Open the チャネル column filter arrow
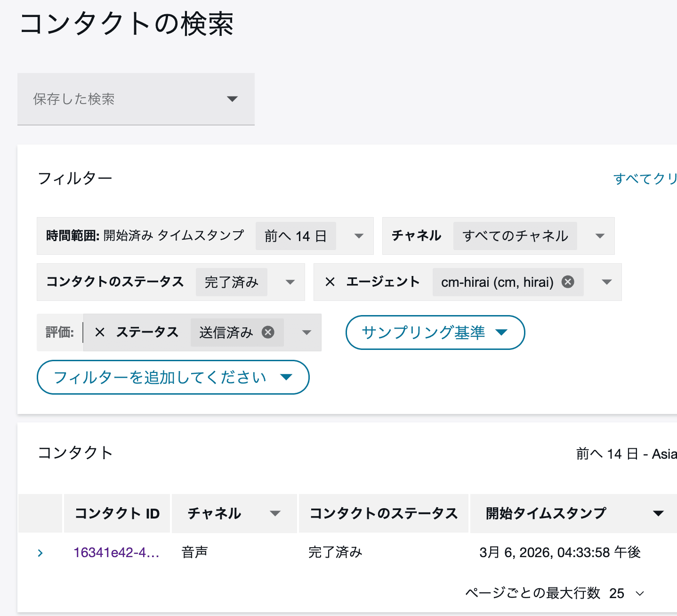Viewport: 677px width, 616px height. [275, 513]
